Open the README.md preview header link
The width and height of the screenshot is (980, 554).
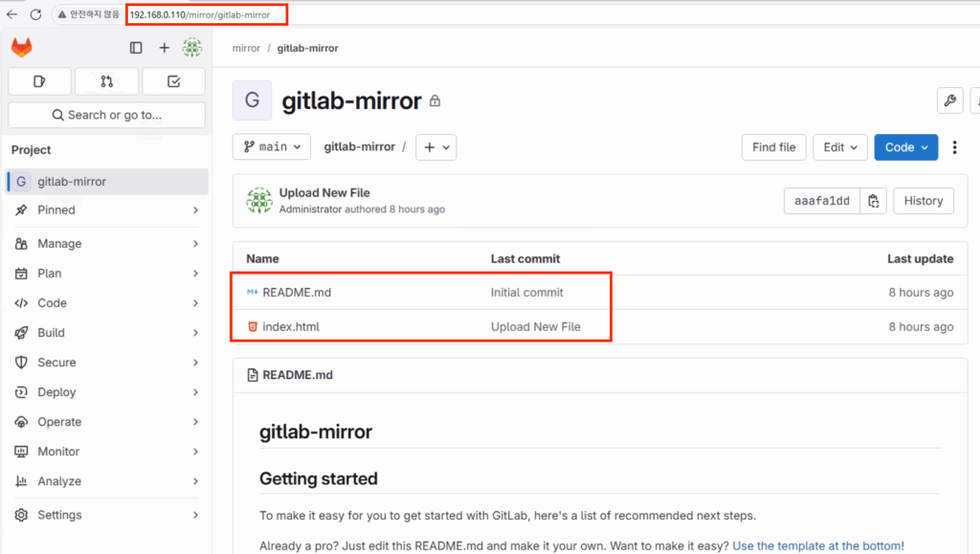(x=298, y=375)
